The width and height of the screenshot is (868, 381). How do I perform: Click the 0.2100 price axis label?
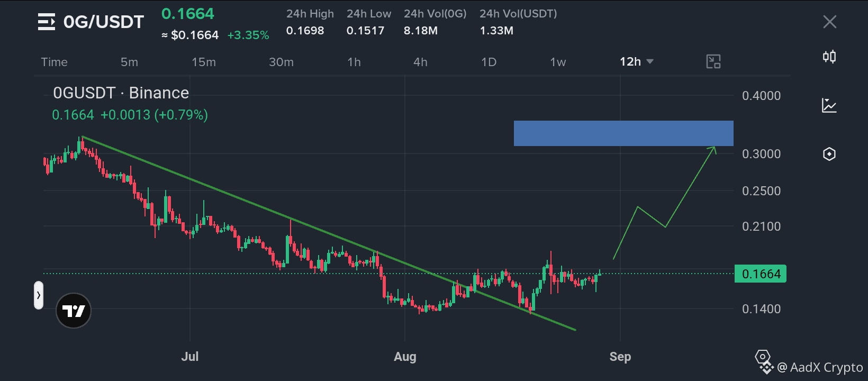click(761, 226)
